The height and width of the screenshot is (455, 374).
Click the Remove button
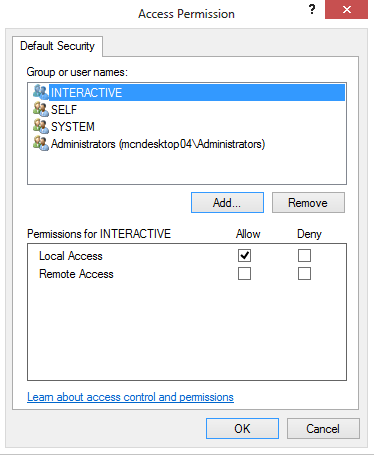tap(308, 202)
